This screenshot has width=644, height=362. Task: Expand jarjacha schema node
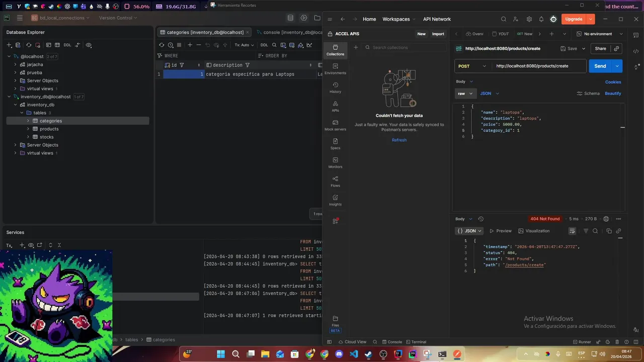(16, 64)
